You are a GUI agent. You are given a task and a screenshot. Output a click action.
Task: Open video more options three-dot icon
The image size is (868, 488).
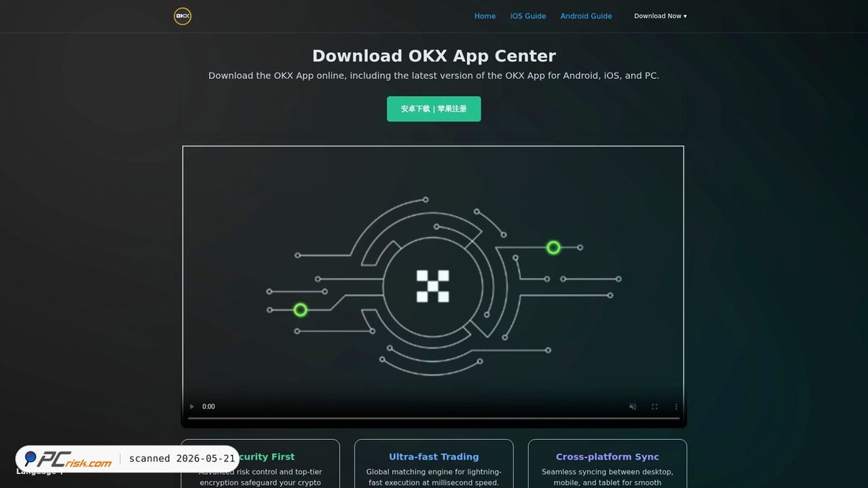(x=676, y=407)
